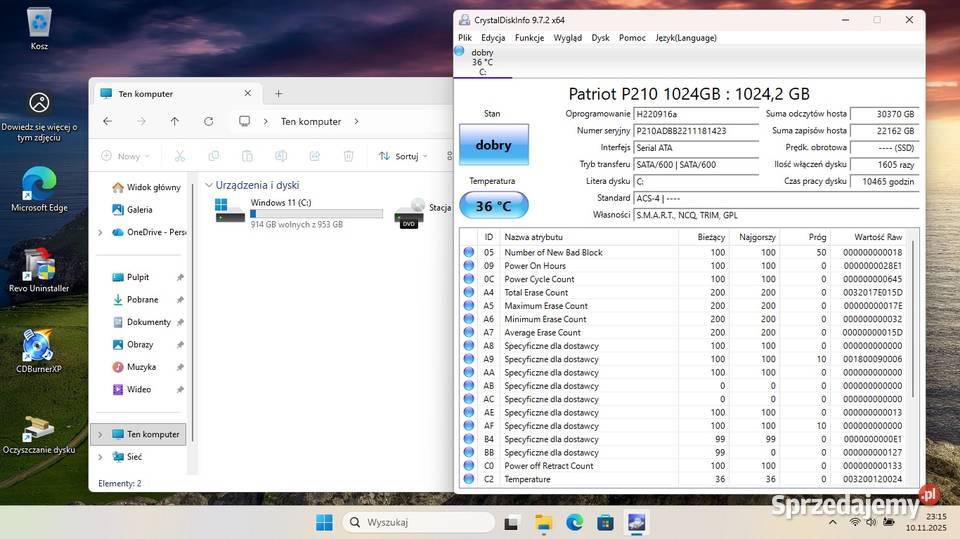Viewport: 960px width, 539px height.
Task: Click the 36 °C temperature indicator
Action: pos(493,206)
